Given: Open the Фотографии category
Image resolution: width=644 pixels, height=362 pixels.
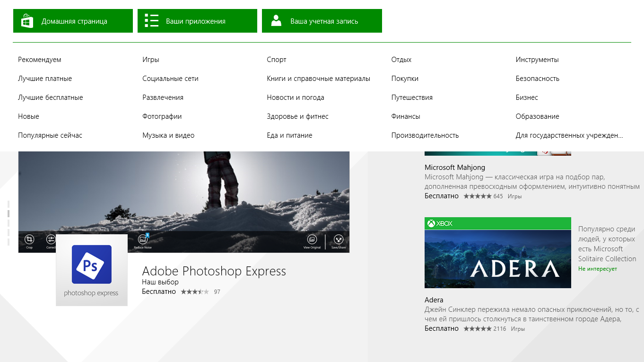Looking at the screenshot, I should [x=162, y=116].
